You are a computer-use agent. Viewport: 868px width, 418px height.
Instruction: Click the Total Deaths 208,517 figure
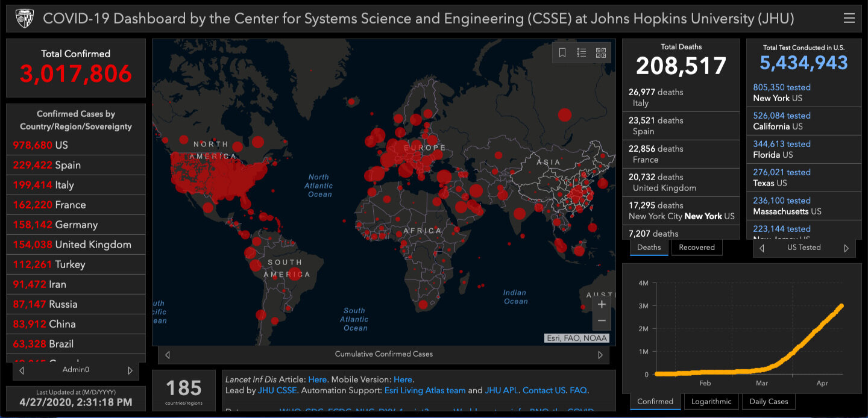click(x=681, y=66)
